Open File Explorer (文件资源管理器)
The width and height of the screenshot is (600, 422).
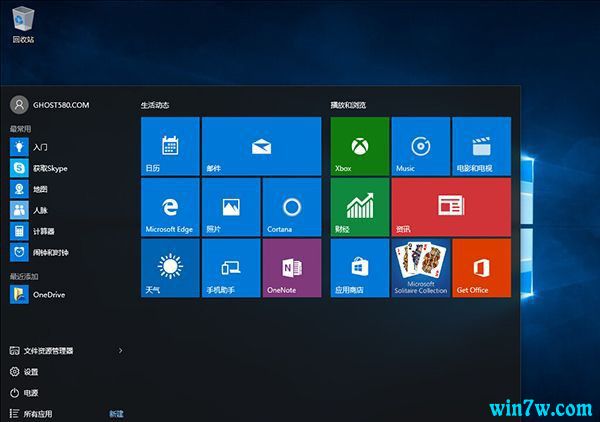[42, 350]
